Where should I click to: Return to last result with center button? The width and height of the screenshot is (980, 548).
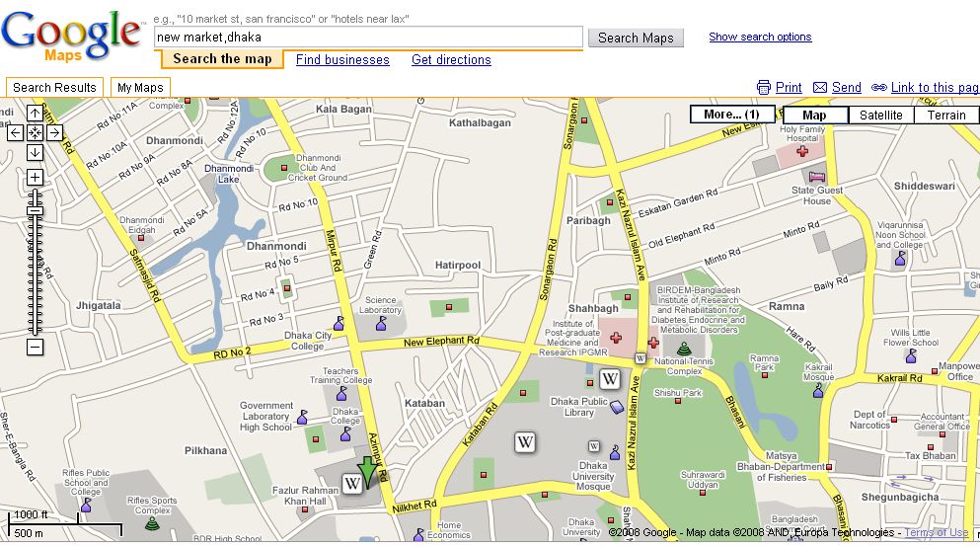click(35, 132)
